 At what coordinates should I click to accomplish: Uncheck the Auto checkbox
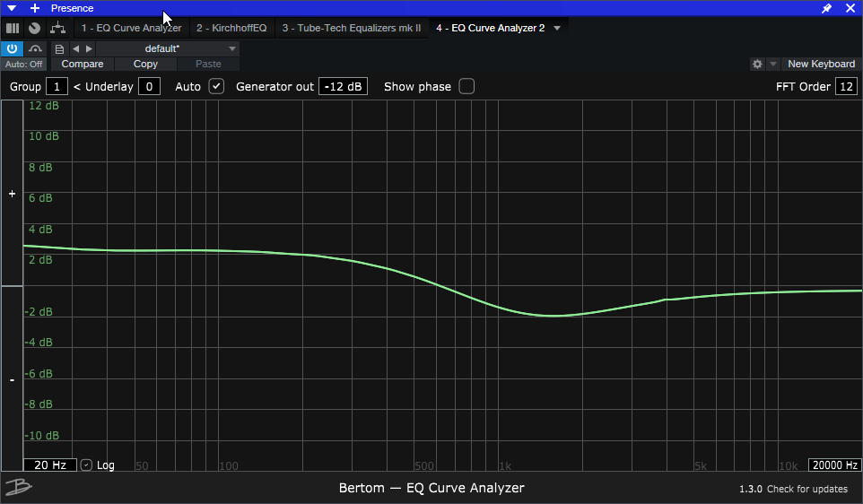coord(216,86)
